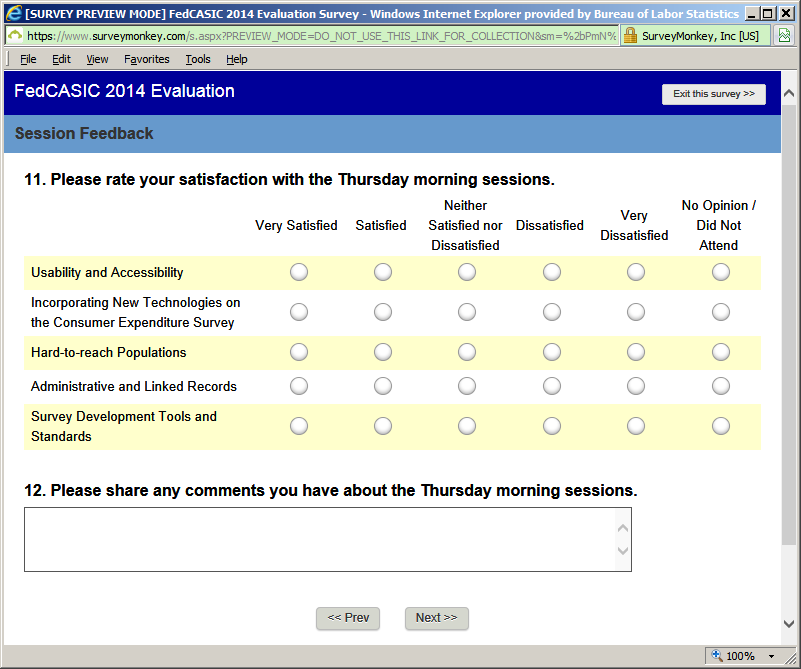
Task: Click the 'Session Feedback' heading
Action: click(x=84, y=133)
